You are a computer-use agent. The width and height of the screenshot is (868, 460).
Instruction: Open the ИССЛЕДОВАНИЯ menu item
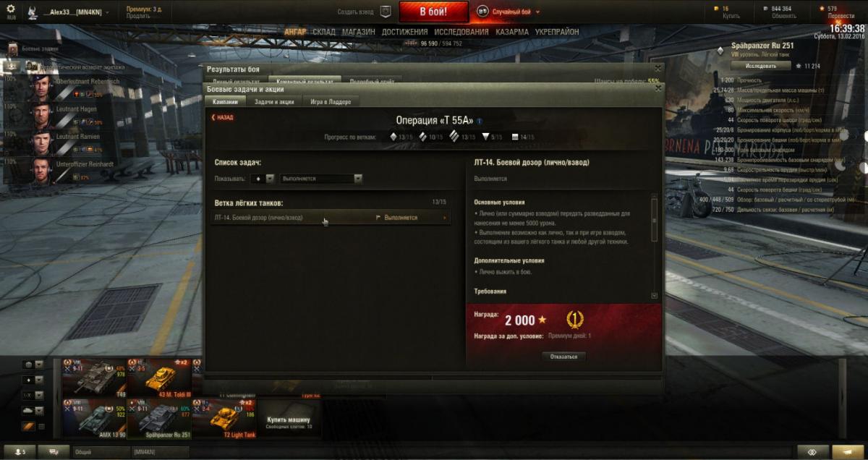pos(461,33)
